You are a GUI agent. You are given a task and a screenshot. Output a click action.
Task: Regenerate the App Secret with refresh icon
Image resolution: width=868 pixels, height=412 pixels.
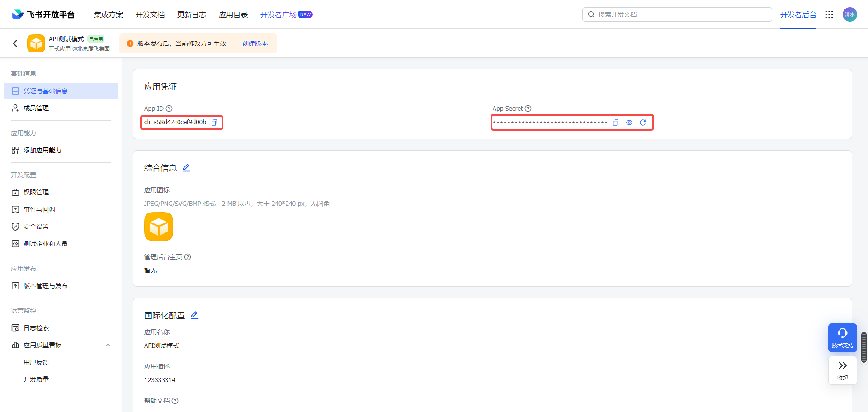click(643, 123)
